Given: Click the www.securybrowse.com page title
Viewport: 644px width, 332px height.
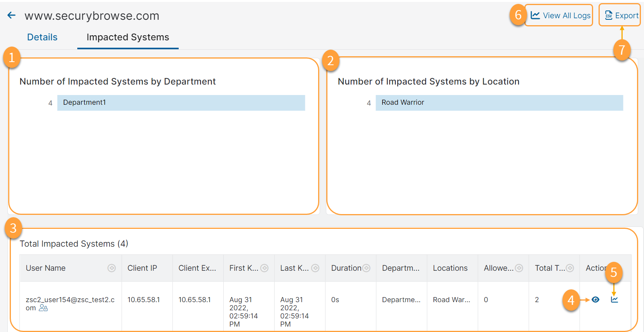Looking at the screenshot, I should pyautogui.click(x=92, y=16).
